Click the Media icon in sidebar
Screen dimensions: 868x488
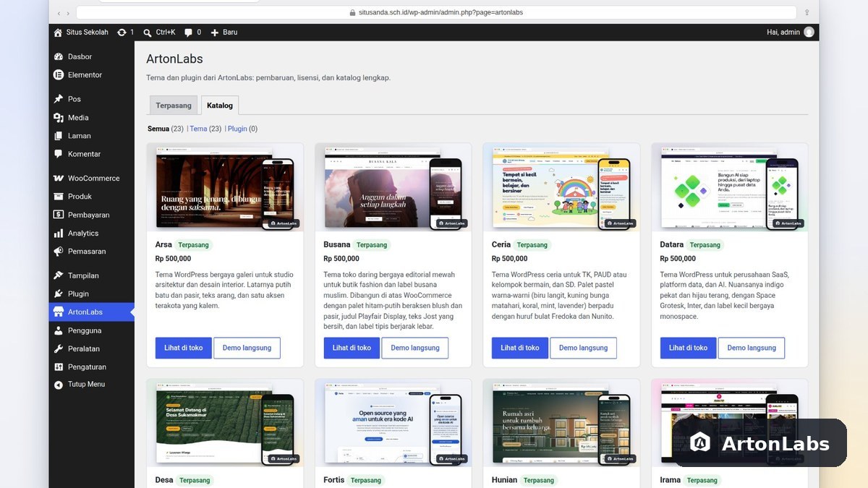point(59,117)
